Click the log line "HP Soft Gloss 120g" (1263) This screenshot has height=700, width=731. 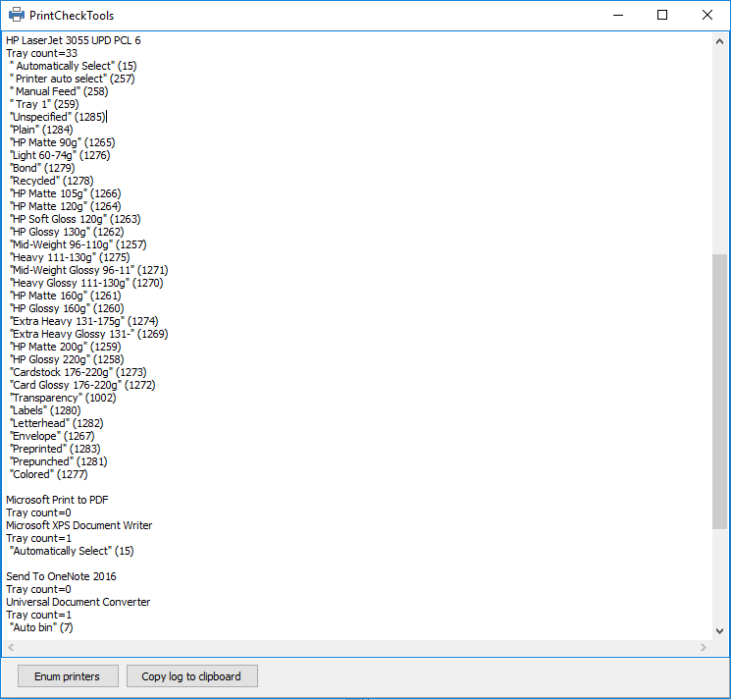click(x=75, y=219)
